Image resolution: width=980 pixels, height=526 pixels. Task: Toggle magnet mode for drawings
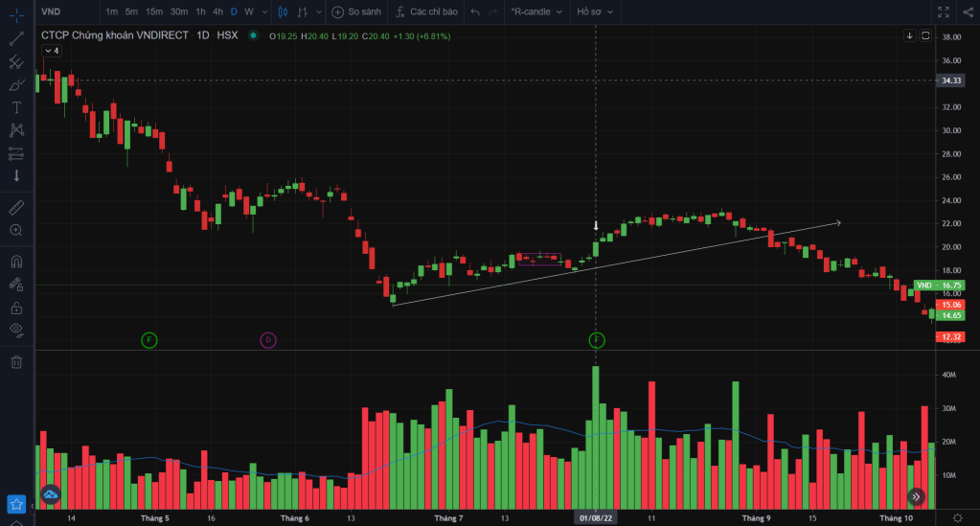tap(16, 262)
